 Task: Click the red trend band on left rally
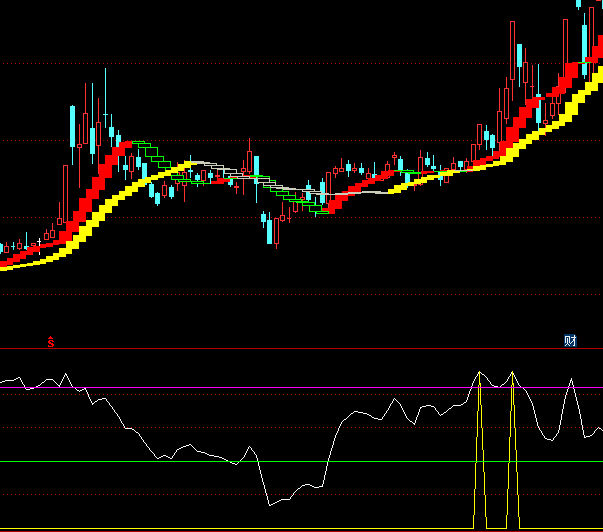click(x=95, y=188)
